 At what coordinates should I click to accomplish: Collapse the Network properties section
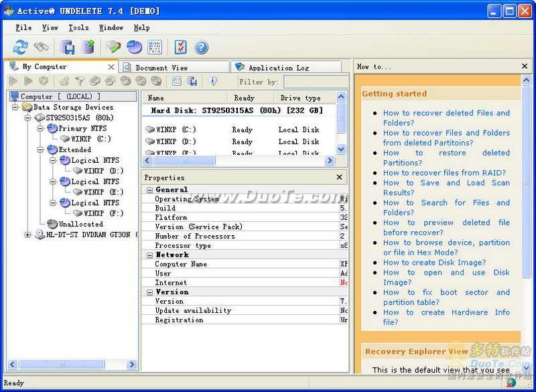coord(149,255)
